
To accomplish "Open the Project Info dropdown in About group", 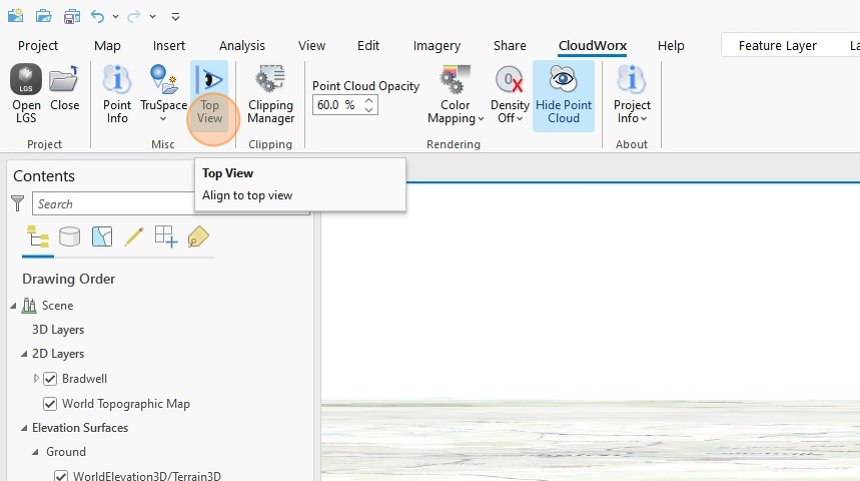I will 631,94.
